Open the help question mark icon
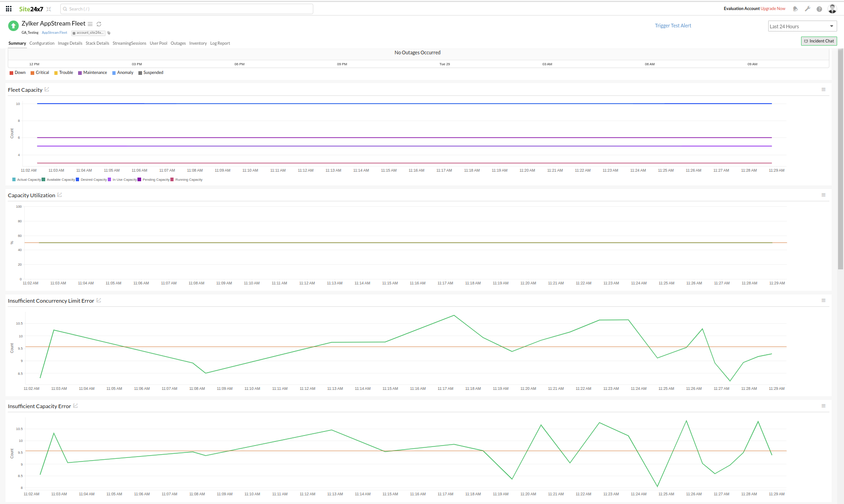844x504 pixels. point(820,8)
